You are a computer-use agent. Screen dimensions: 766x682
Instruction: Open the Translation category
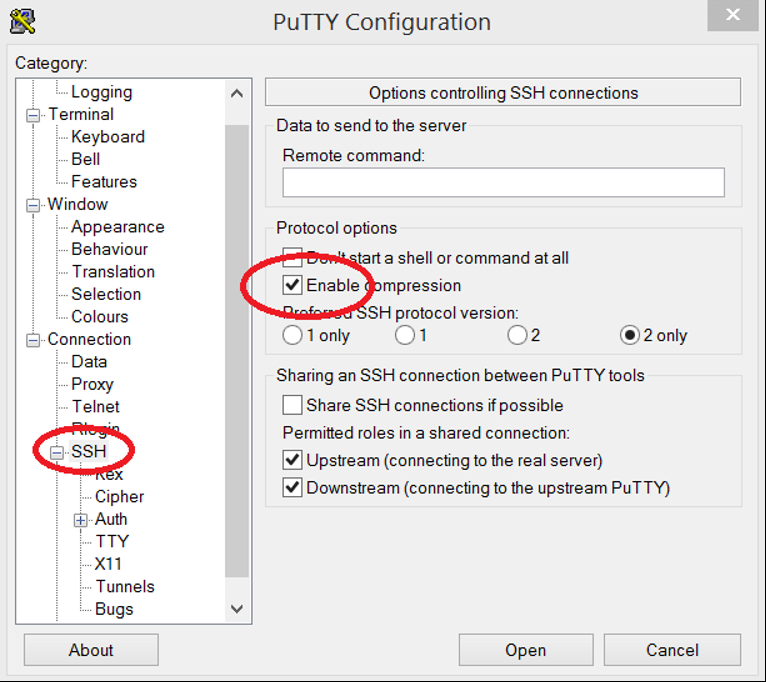(x=113, y=272)
